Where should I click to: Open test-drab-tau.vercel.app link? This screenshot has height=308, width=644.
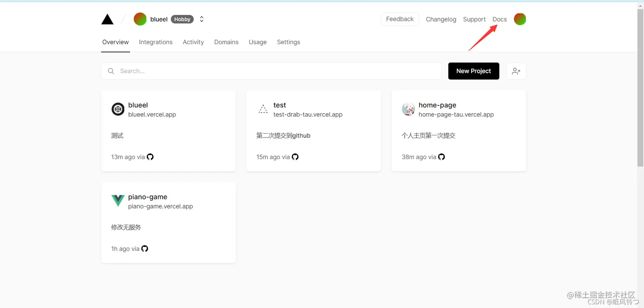[308, 114]
